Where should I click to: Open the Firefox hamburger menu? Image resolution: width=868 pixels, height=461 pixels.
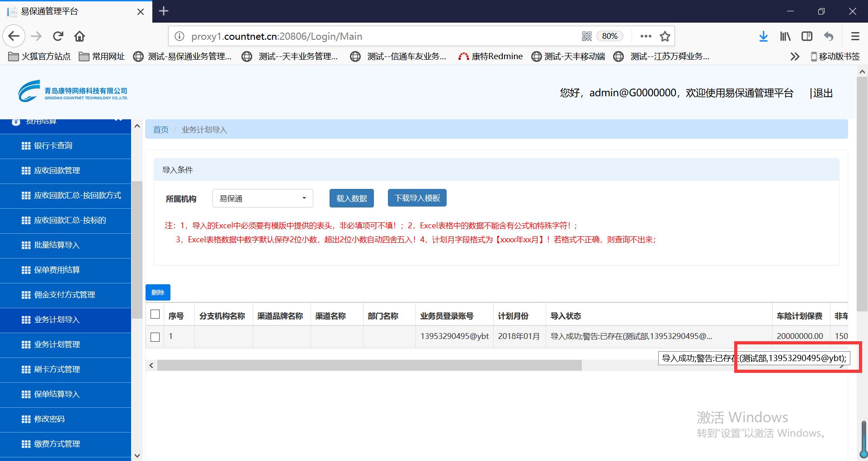coord(855,36)
